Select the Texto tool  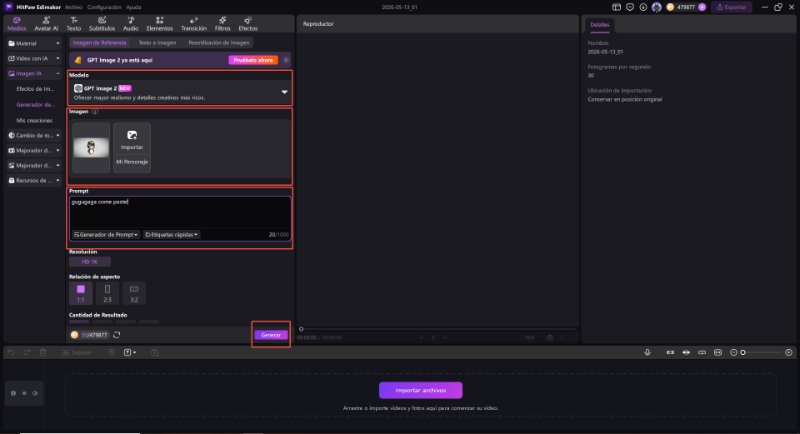tap(74, 24)
